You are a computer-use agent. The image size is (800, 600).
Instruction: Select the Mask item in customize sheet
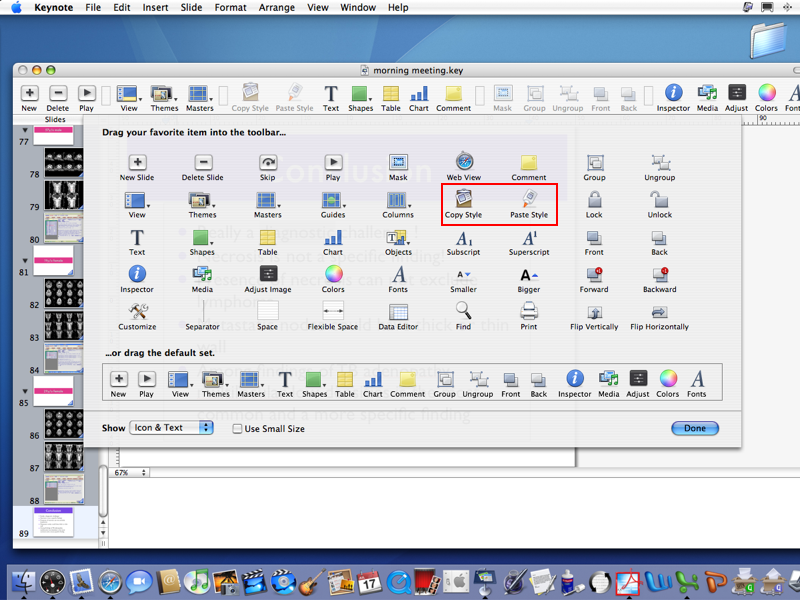point(398,162)
